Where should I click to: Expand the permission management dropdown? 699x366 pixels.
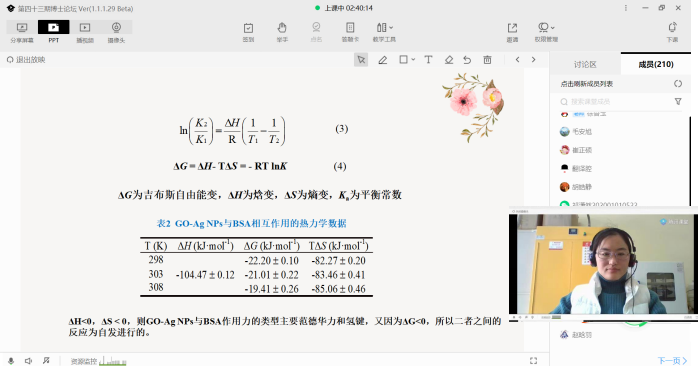tap(546, 32)
